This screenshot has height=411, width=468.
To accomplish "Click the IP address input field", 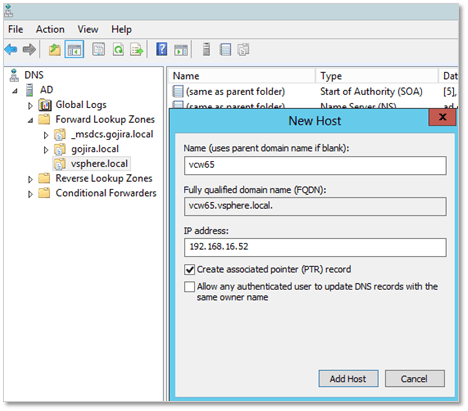I will coord(315,247).
